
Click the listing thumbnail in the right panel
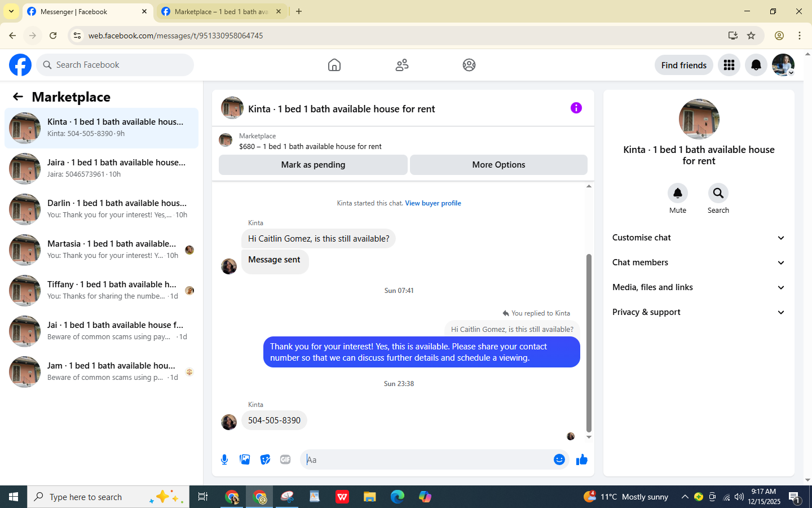(x=699, y=119)
